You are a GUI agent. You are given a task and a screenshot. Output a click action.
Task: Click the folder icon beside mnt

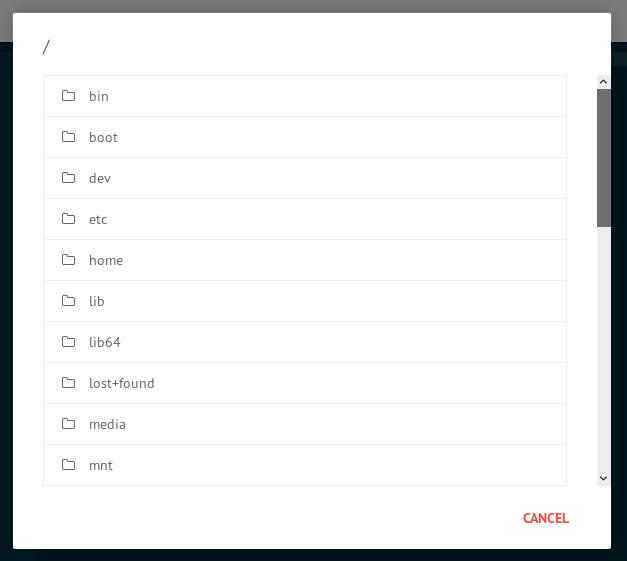click(x=69, y=465)
